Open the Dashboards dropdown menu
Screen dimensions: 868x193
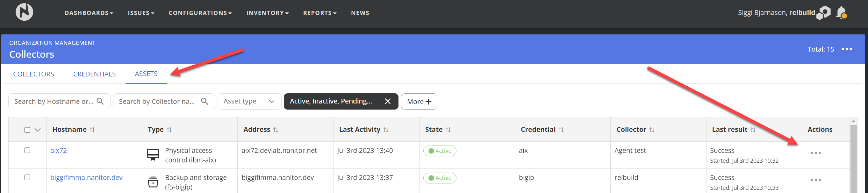(x=89, y=13)
